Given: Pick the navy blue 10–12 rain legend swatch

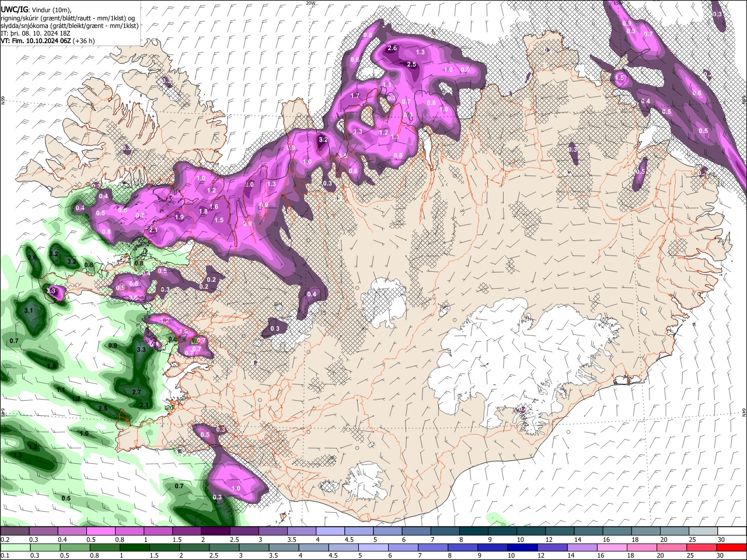Looking at the screenshot, I should tap(523, 547).
